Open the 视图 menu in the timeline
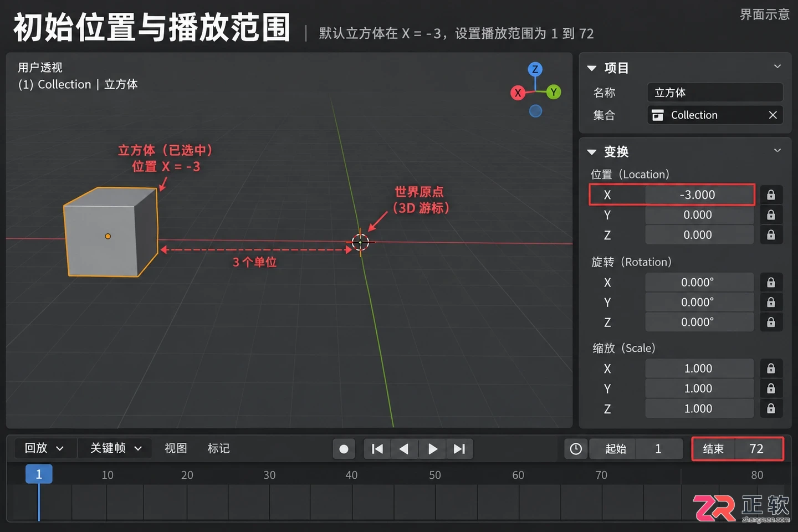798x532 pixels. pos(176,448)
